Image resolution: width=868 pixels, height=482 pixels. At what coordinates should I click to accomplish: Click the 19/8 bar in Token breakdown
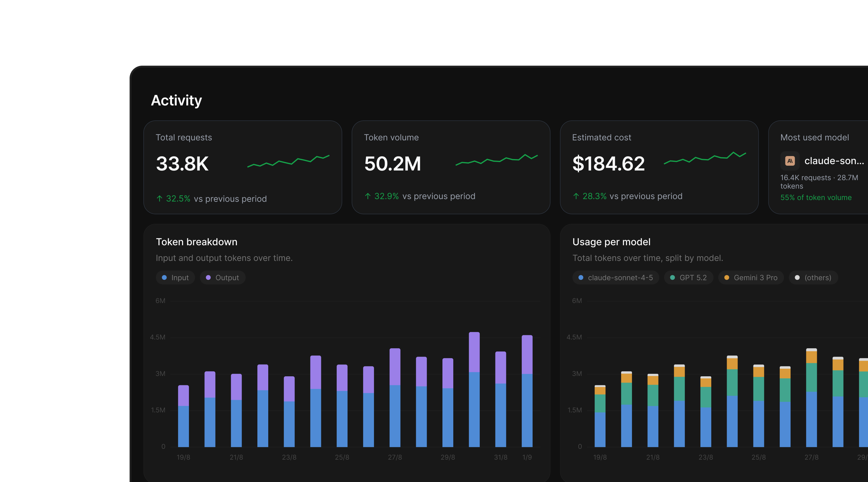[183, 416]
